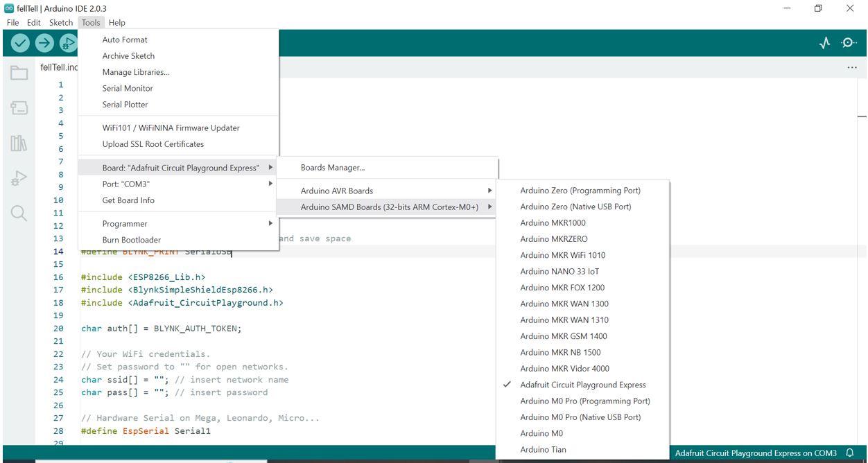Select Arduino MKR Vidor 4000 board
Image resolution: width=868 pixels, height=463 pixels.
tap(582, 369)
